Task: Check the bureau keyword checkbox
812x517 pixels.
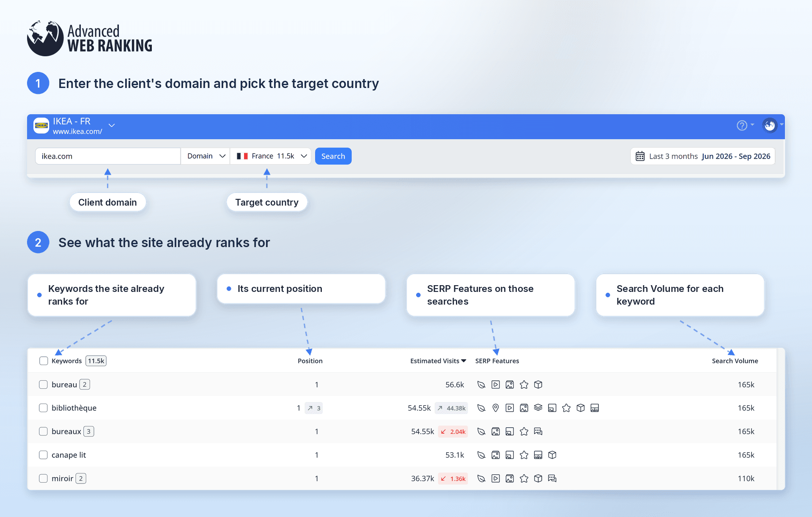Action: [x=43, y=385]
